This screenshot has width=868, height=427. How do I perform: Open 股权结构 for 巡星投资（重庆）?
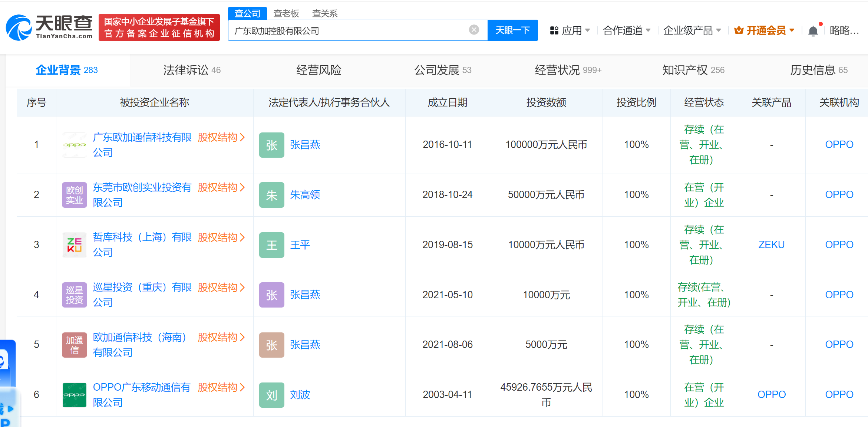click(221, 287)
